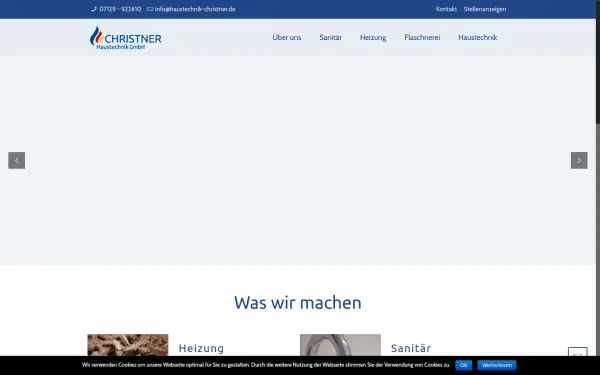Accept cookies with OK button
The height and width of the screenshot is (375, 600).
463,365
